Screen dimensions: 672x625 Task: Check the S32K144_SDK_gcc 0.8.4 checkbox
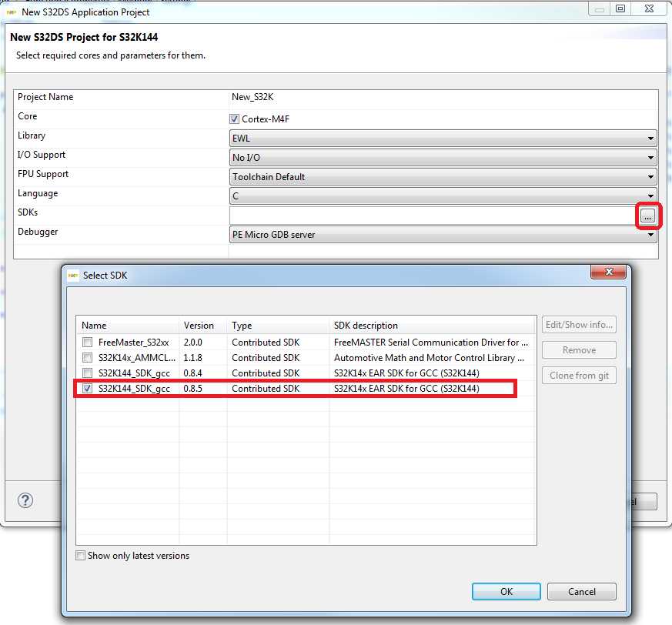click(88, 373)
